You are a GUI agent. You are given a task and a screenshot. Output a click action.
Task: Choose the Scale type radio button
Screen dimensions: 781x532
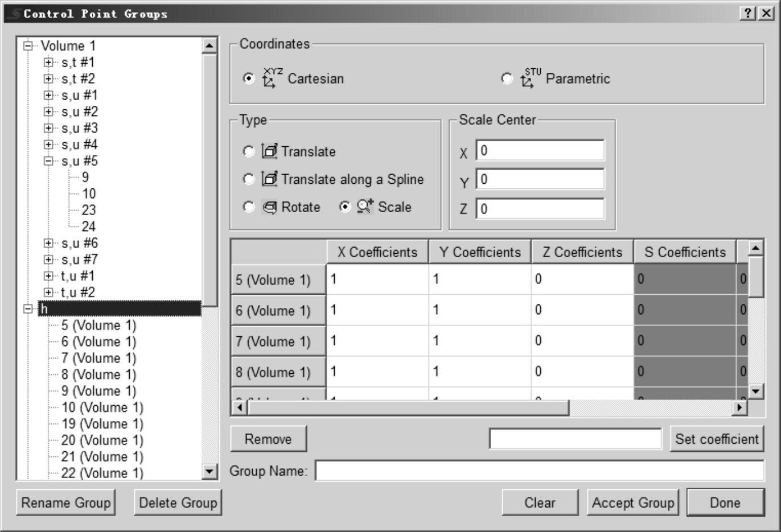pos(345,207)
